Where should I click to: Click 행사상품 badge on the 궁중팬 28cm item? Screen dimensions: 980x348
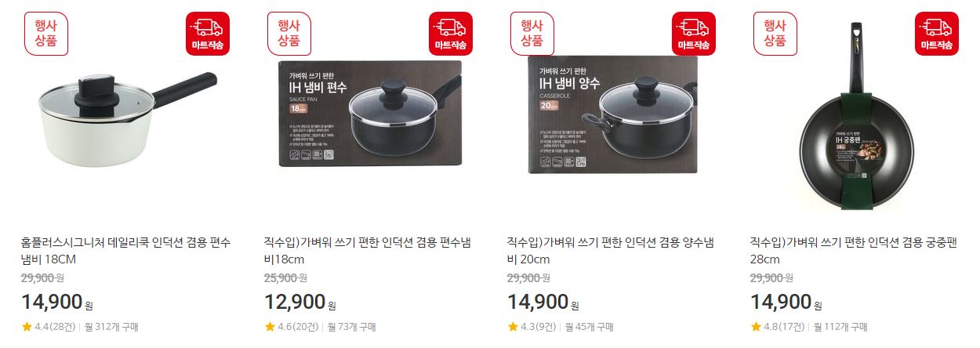coord(775,34)
